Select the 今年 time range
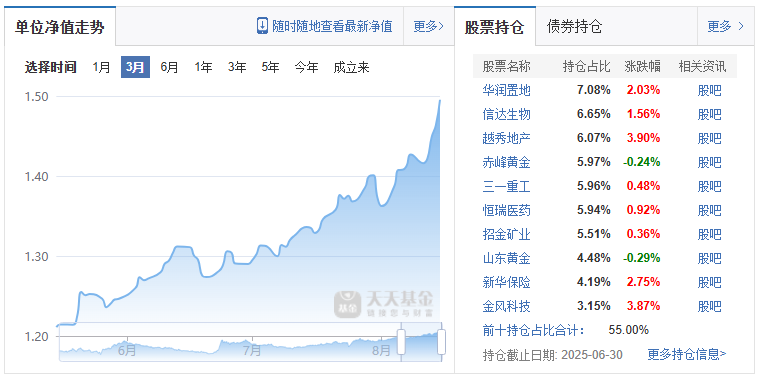The height and width of the screenshot is (375, 757). coord(307,67)
